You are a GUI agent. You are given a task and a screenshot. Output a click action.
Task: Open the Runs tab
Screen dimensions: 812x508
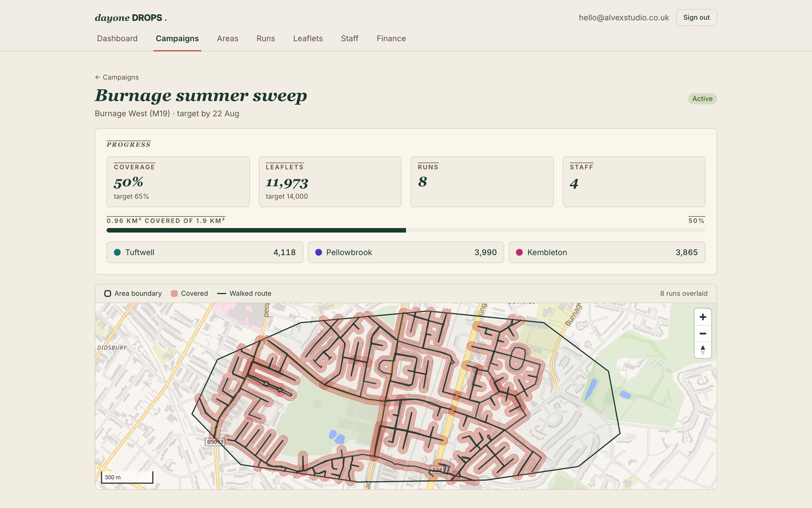click(x=266, y=38)
